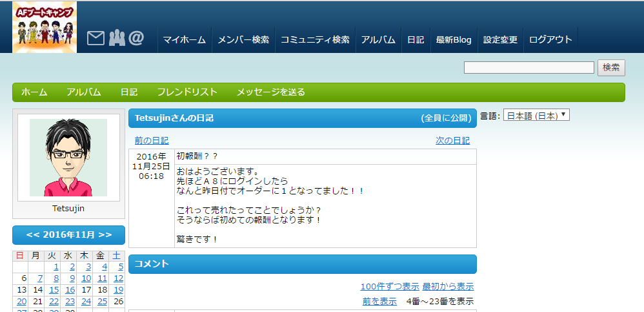The height and width of the screenshot is (312, 644).
Task: Click into the search text field
Action: pos(528,68)
